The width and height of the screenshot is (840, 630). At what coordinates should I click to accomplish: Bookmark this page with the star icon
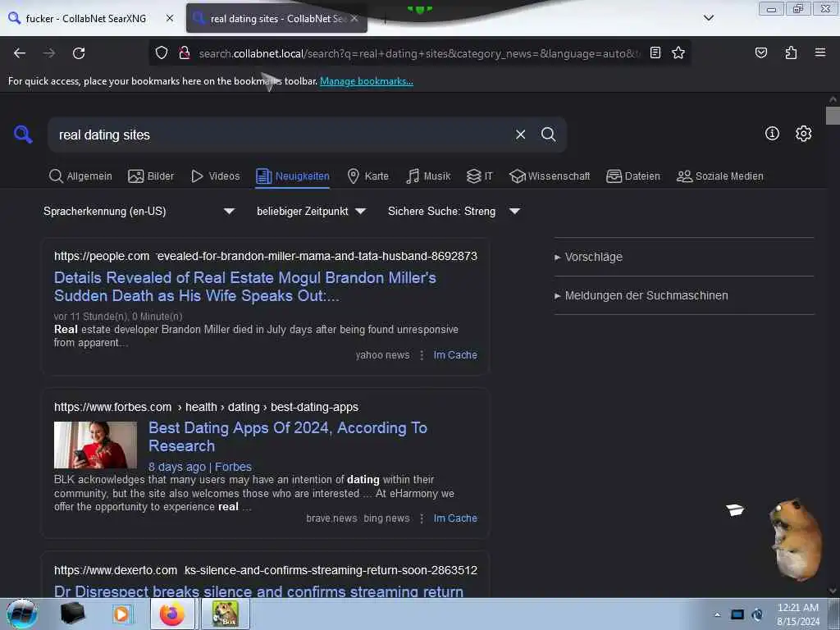point(678,52)
